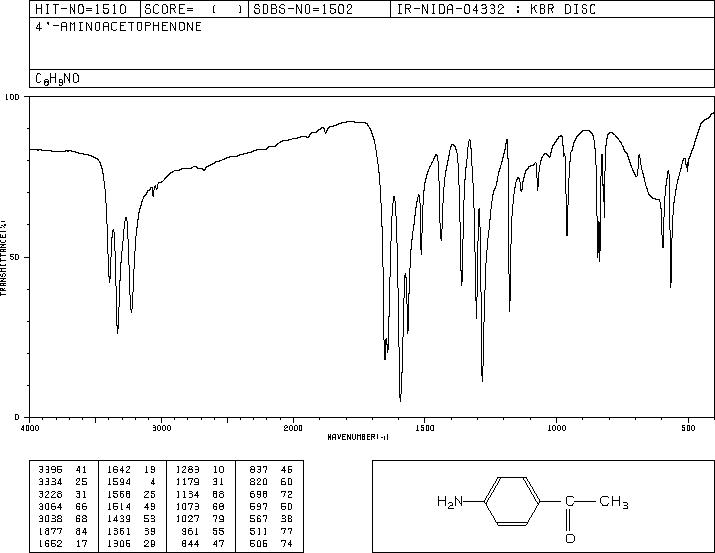Screen dimensions: 715x553
Task: Click the C8H9NO molecular formula
Action: pyautogui.click(x=57, y=79)
